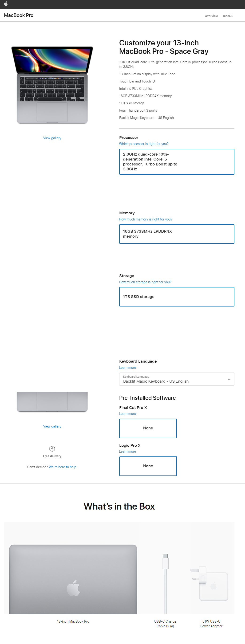Choose None for Final Cut Pro X
Screen dimensions: 245x644
click(148, 428)
